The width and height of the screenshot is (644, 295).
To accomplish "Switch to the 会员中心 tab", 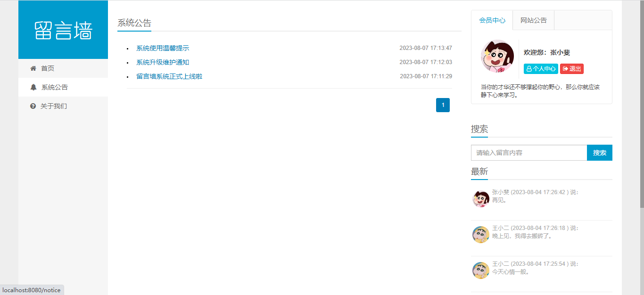I will click(492, 20).
